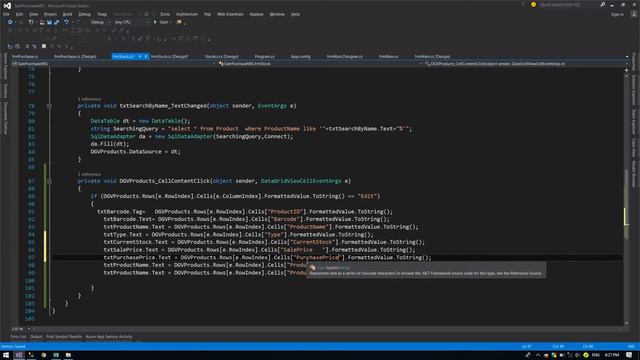Open the Error List panel tab
The image size is (640, 360).
click(18, 337)
